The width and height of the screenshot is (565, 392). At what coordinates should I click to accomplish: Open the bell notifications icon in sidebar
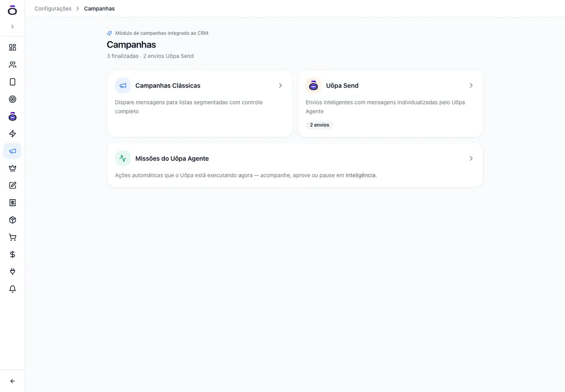(x=12, y=289)
